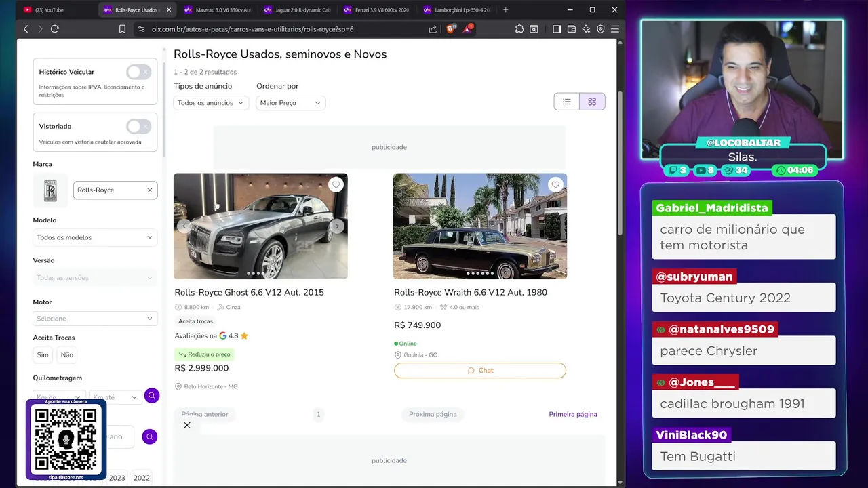This screenshot has width=868, height=488.
Task: Close the QR code overlay X
Action: [x=187, y=425]
